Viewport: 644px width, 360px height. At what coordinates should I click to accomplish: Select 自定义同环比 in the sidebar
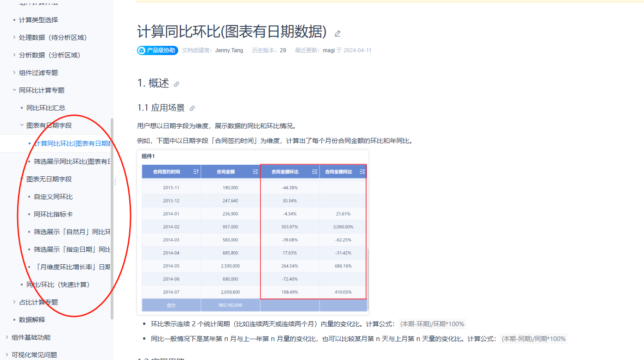(53, 197)
